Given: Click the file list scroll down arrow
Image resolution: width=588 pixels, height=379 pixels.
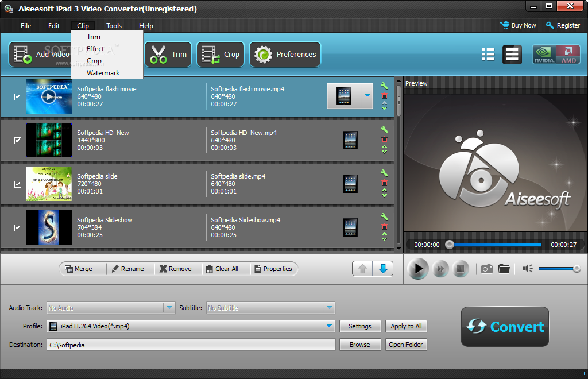Looking at the screenshot, I should click(399, 249).
